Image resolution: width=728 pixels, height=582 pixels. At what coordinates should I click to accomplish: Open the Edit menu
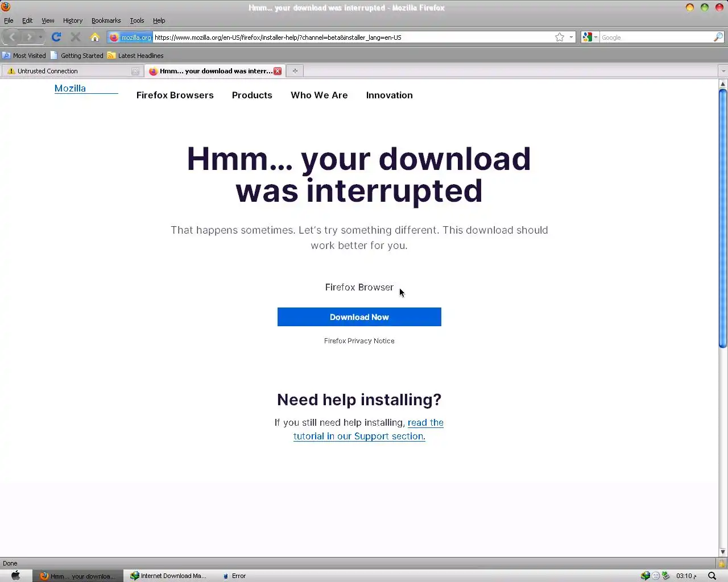[x=27, y=20]
